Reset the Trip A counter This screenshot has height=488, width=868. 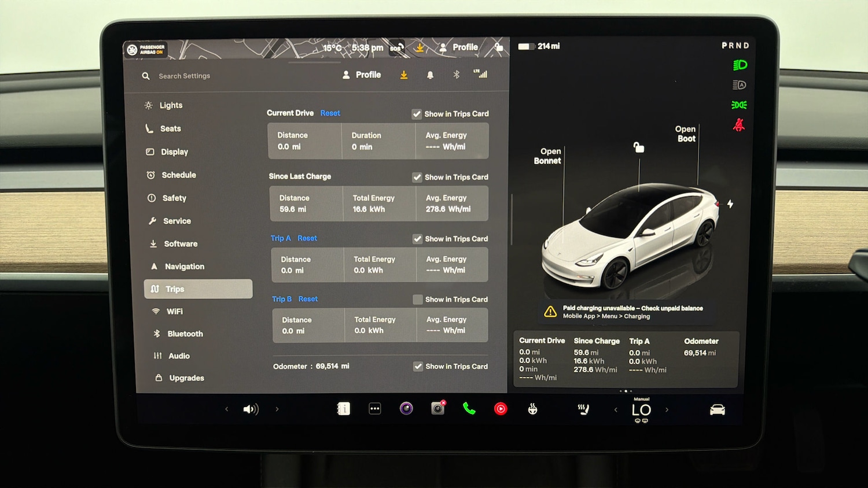coord(307,238)
